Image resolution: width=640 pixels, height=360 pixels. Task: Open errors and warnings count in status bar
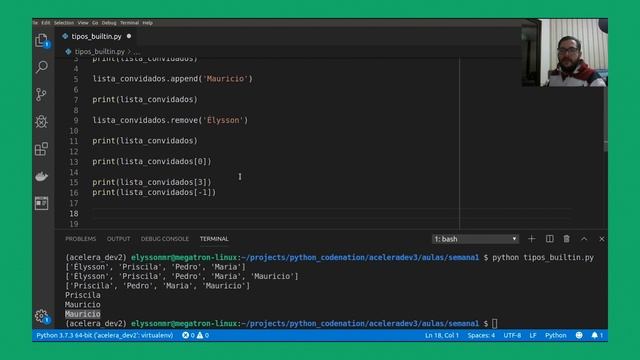click(196, 335)
